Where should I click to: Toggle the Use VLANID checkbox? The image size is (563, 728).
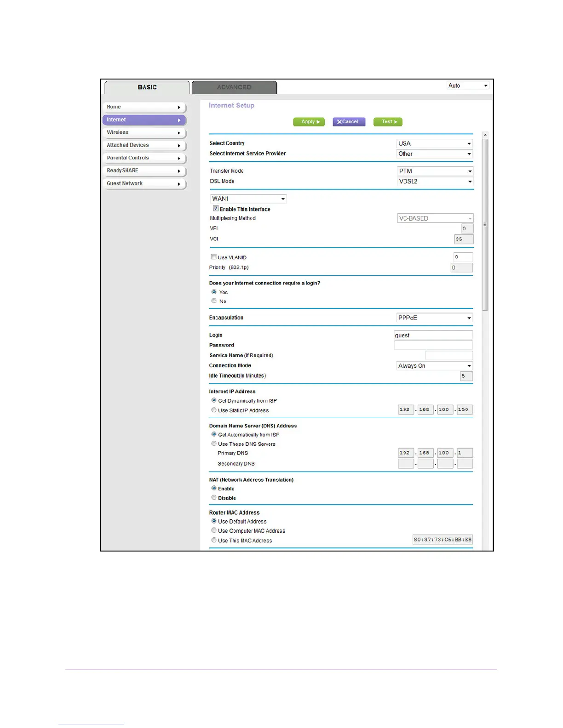coord(213,257)
